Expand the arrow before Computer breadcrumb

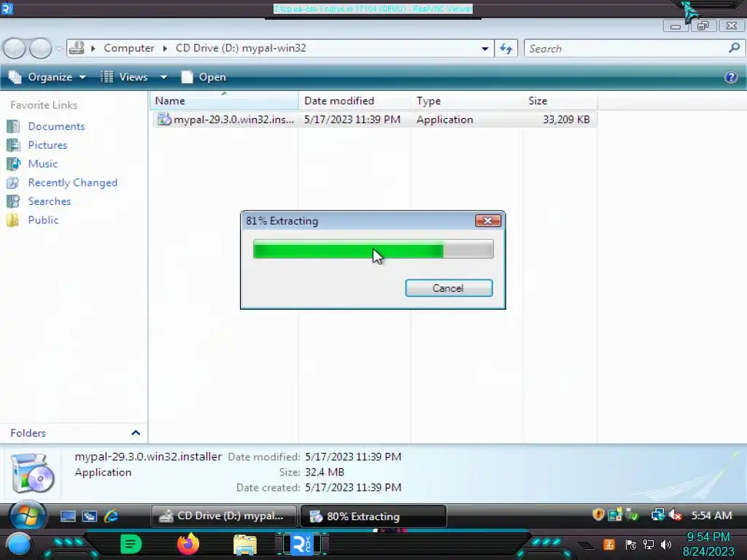[x=93, y=48]
